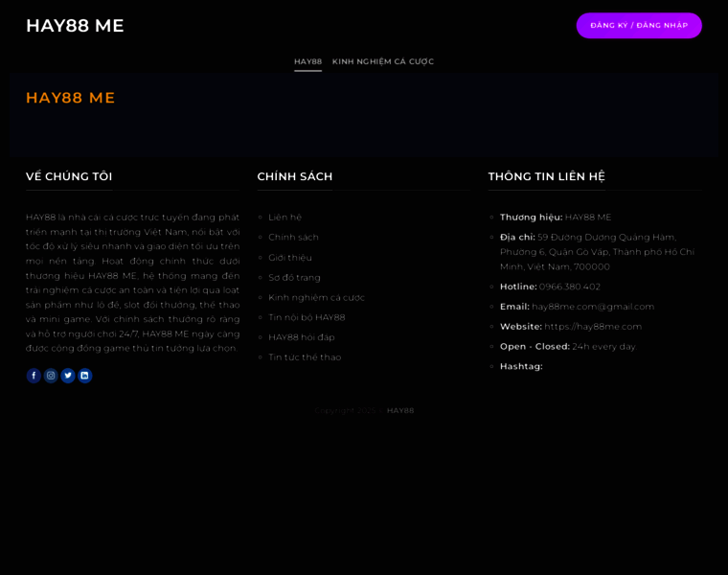Viewport: 728px width, 575px height.
Task: Open the Sơ đồ trang link
Action: point(294,278)
